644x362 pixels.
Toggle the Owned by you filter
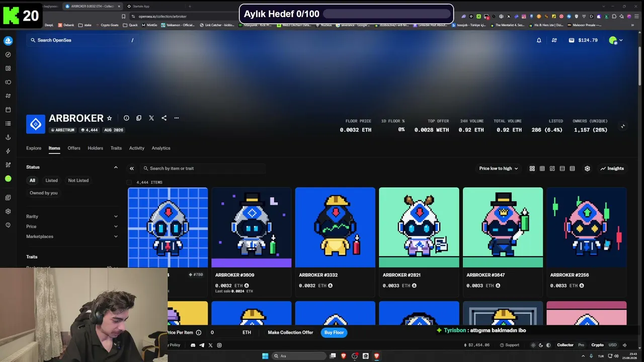[44, 193]
